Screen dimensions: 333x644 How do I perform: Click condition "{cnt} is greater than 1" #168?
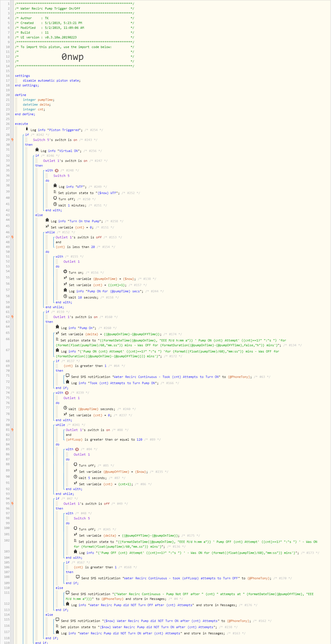pos(95,567)
